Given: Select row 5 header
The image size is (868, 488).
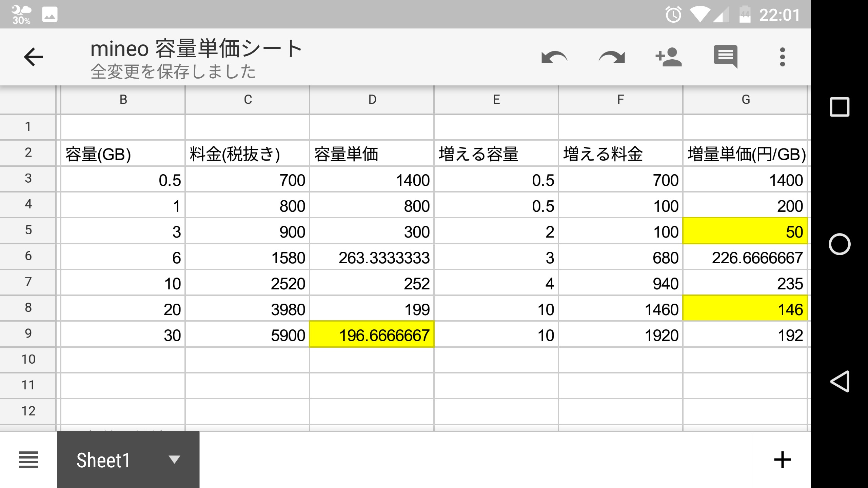Looking at the screenshot, I should (x=28, y=230).
